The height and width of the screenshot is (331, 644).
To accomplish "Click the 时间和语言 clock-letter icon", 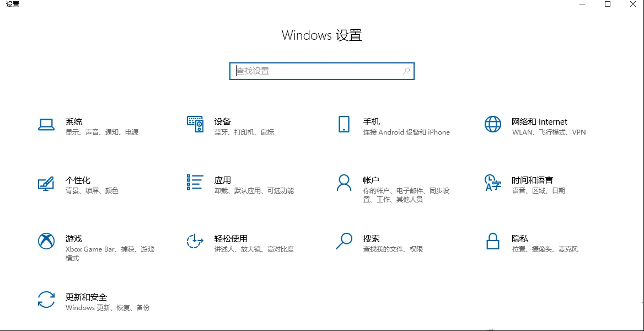I will (493, 183).
